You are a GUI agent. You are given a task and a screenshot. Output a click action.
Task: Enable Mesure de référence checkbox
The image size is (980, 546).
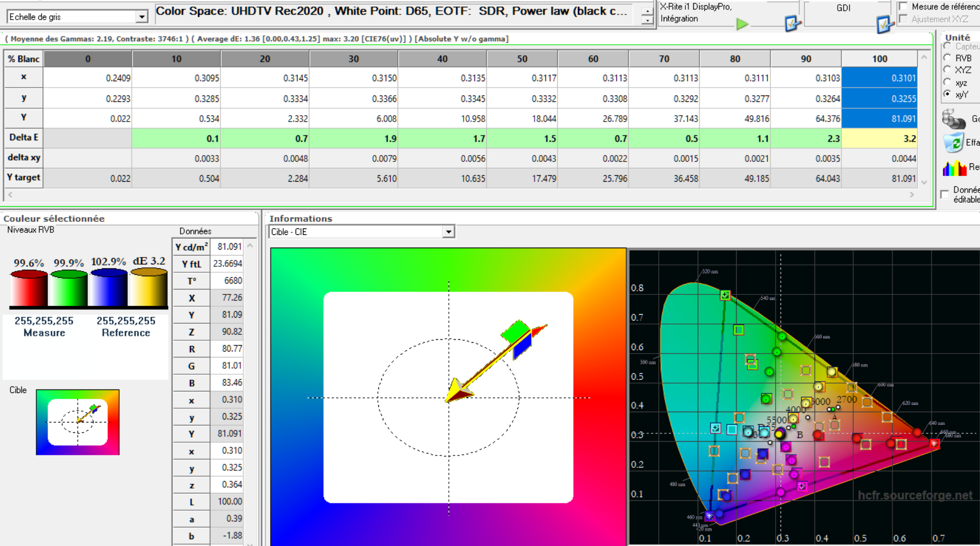tap(903, 6)
